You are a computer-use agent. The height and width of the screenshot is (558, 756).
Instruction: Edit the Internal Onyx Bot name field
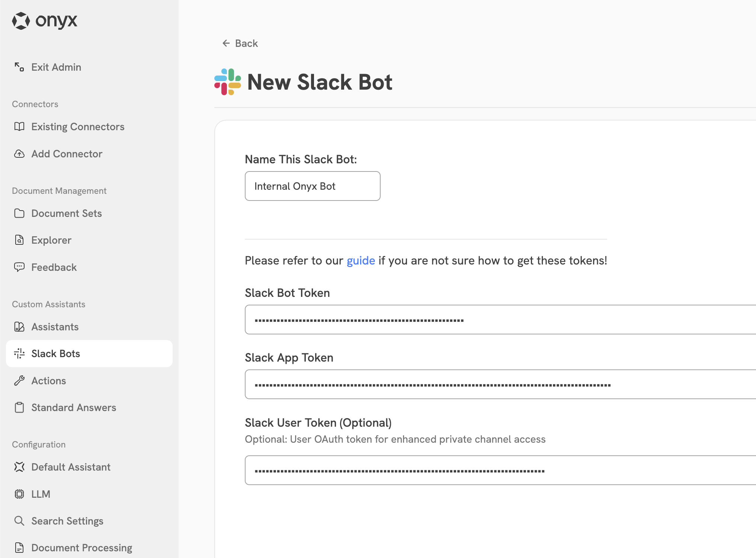(x=312, y=186)
